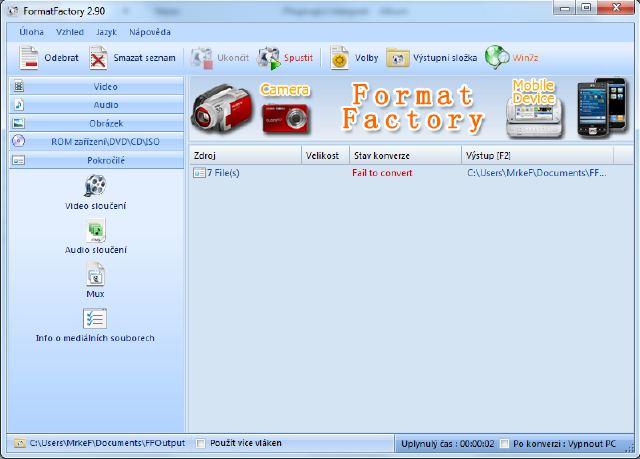This screenshot has height=459, width=640.
Task: Click the Audio sloučení icon
Action: click(96, 230)
